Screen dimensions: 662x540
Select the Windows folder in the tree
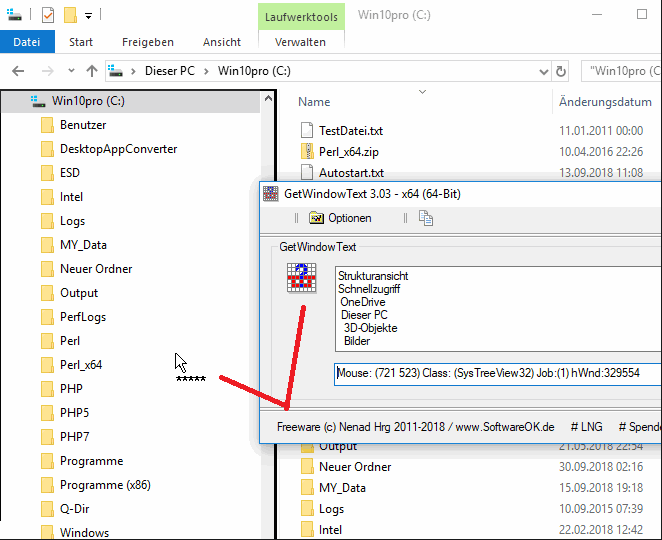pos(84,533)
